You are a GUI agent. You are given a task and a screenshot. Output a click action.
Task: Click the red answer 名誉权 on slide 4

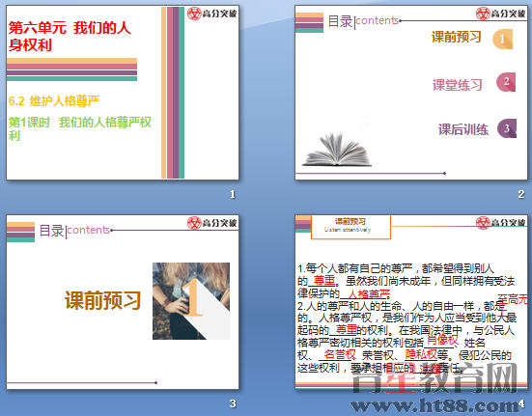pos(340,354)
